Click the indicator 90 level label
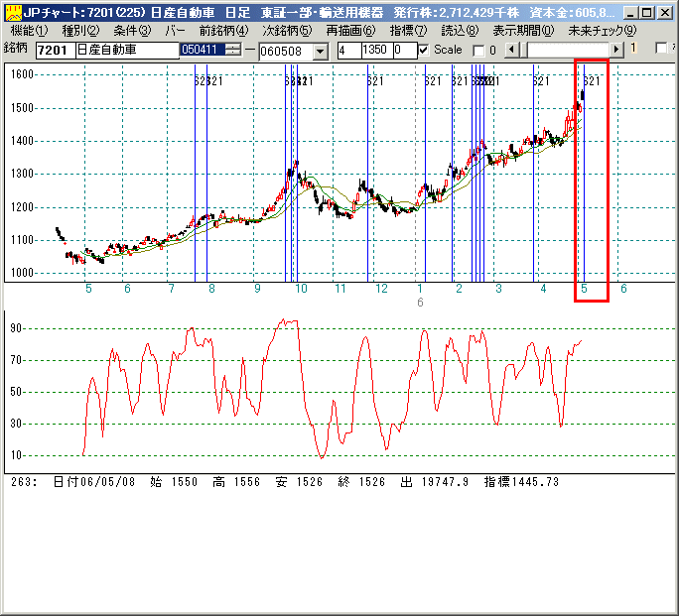679x616 pixels. pos(16,328)
